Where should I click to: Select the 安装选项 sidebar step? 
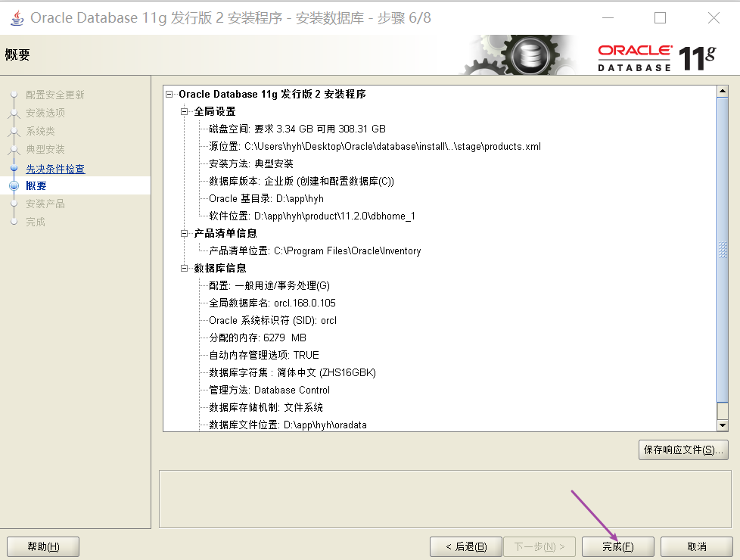tap(45, 113)
